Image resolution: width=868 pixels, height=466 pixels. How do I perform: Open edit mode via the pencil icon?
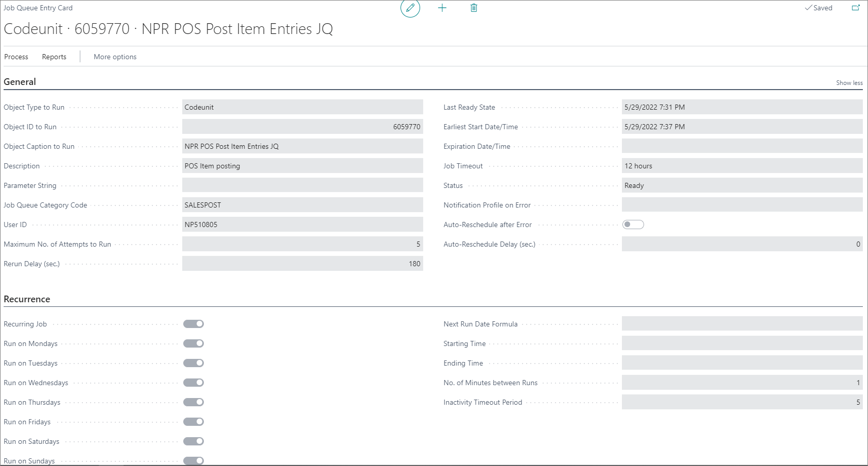[410, 8]
